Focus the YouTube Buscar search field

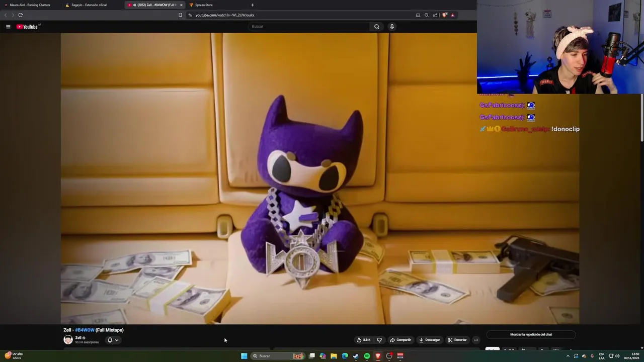[309, 27]
